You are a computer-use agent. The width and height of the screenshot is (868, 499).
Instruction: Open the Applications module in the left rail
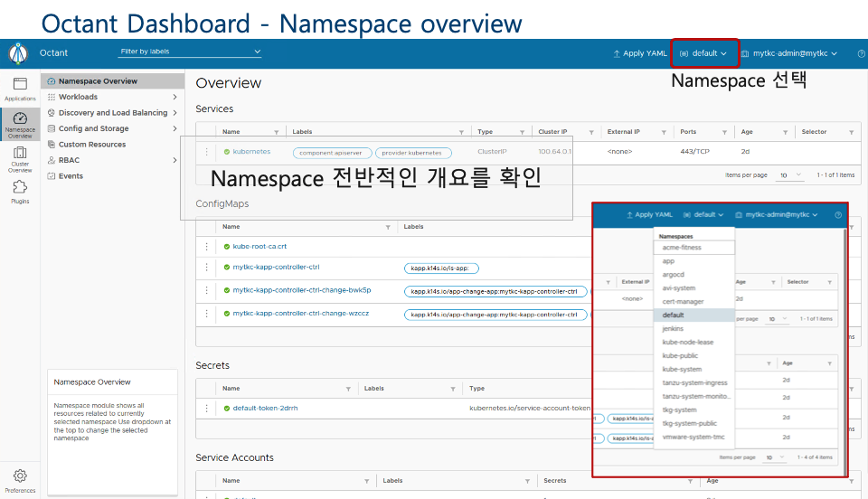[x=20, y=89]
